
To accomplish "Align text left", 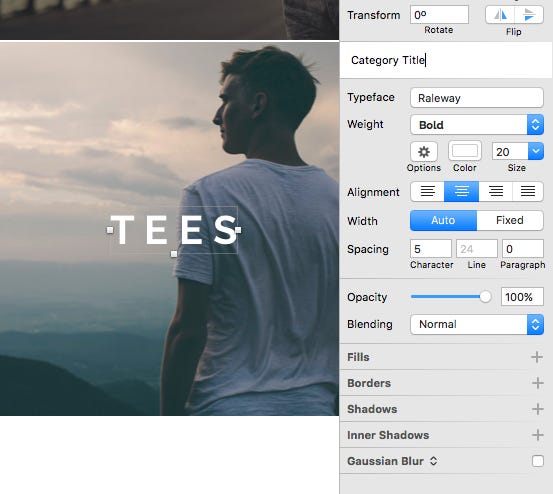I will point(427,191).
